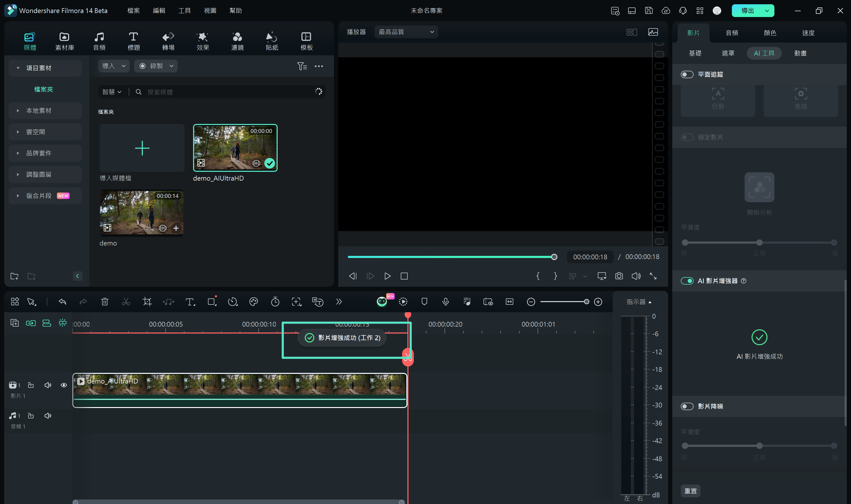Image resolution: width=851 pixels, height=504 pixels.
Task: Toggle the 影片降噪 switch
Action: point(687,406)
